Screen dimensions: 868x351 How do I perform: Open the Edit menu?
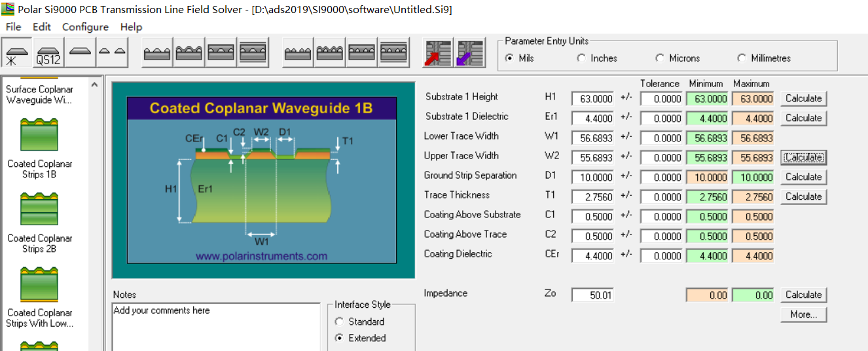[42, 27]
